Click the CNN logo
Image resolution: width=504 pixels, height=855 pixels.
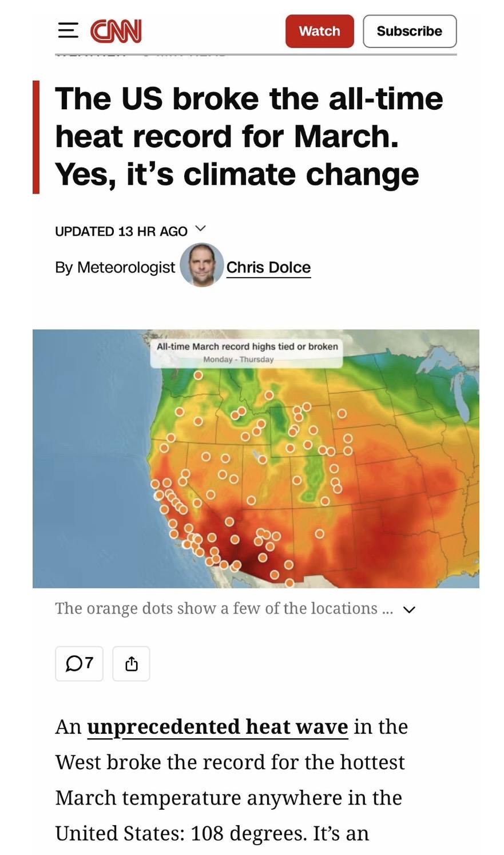click(x=116, y=31)
